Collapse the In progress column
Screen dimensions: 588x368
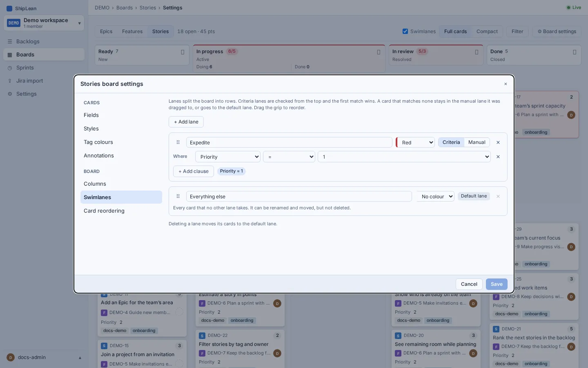[x=379, y=52]
